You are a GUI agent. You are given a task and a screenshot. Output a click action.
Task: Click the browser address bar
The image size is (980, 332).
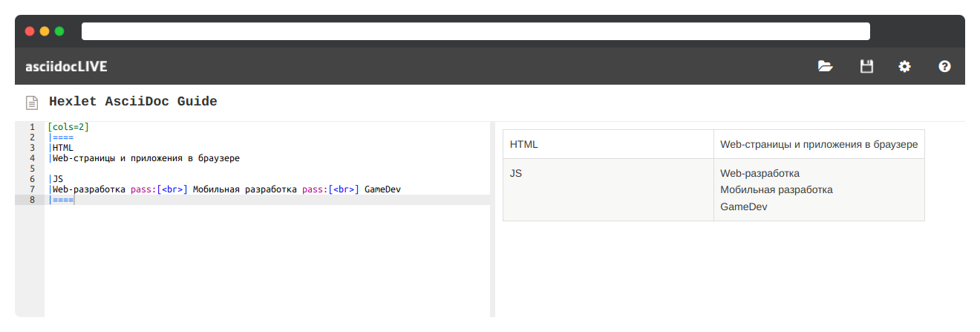click(475, 31)
